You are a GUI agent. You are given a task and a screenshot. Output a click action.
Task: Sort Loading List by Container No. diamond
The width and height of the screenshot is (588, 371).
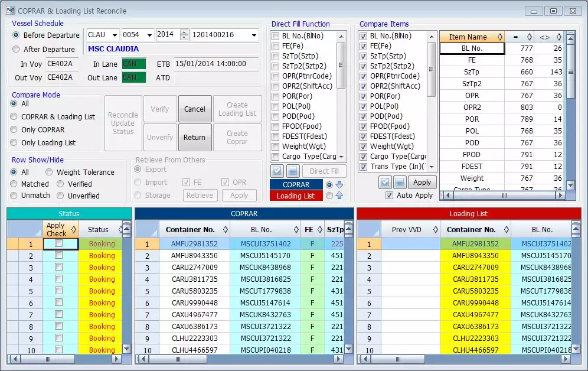507,230
